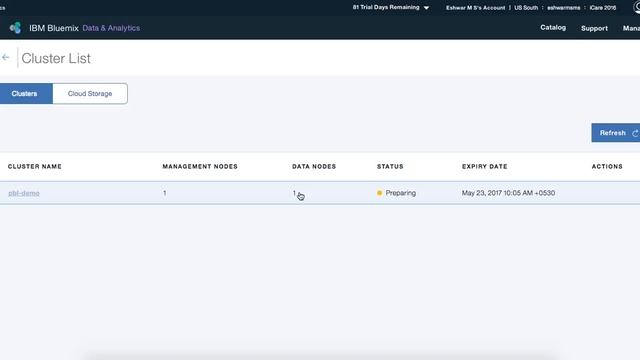Click the Expiry Date column header
Viewport: 640px width, 360px height.
tap(484, 167)
